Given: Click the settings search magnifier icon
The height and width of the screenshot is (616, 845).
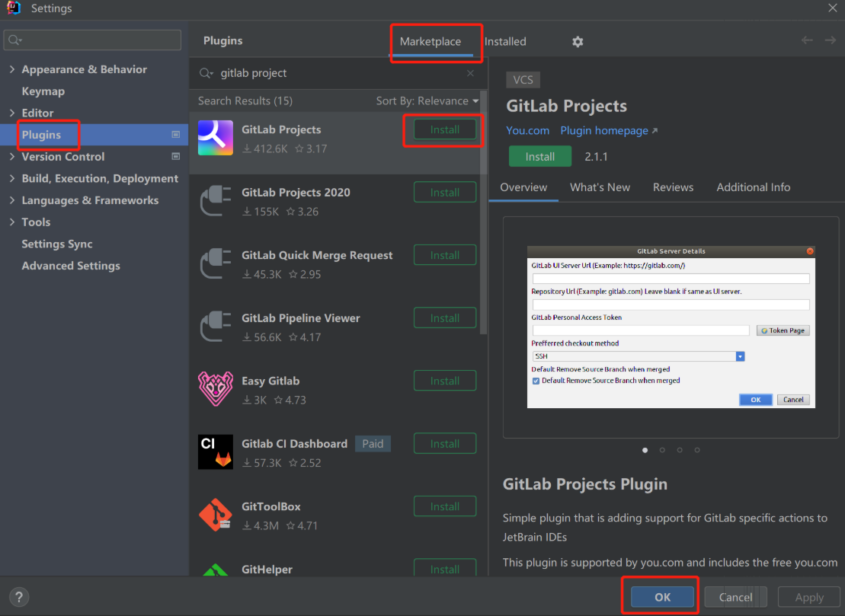Looking at the screenshot, I should (x=14, y=40).
